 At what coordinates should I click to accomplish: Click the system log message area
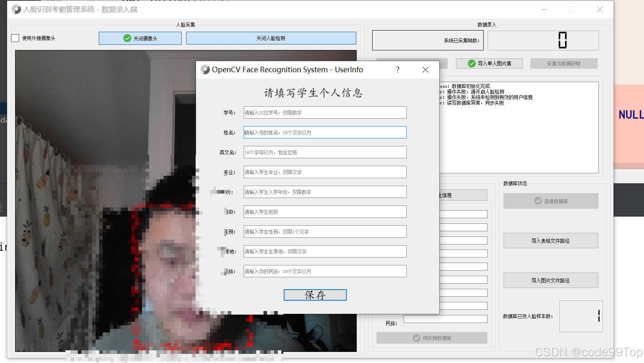(x=516, y=127)
